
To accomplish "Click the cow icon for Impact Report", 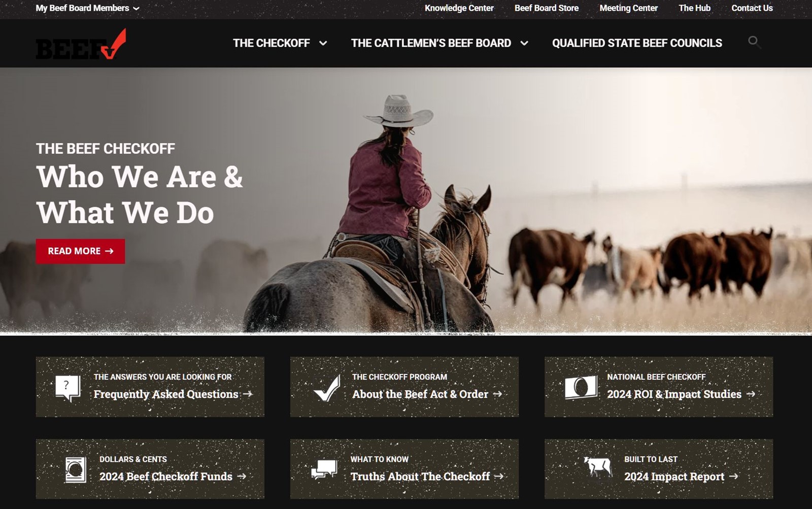I will [597, 467].
